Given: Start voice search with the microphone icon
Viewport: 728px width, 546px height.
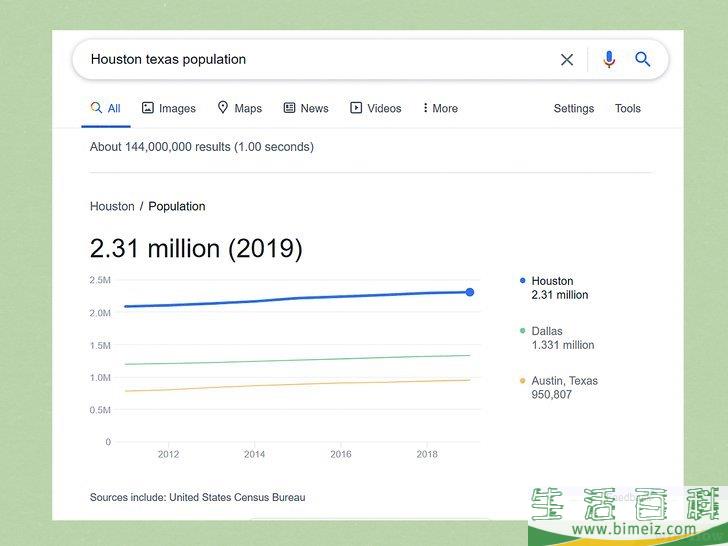Looking at the screenshot, I should pyautogui.click(x=609, y=59).
